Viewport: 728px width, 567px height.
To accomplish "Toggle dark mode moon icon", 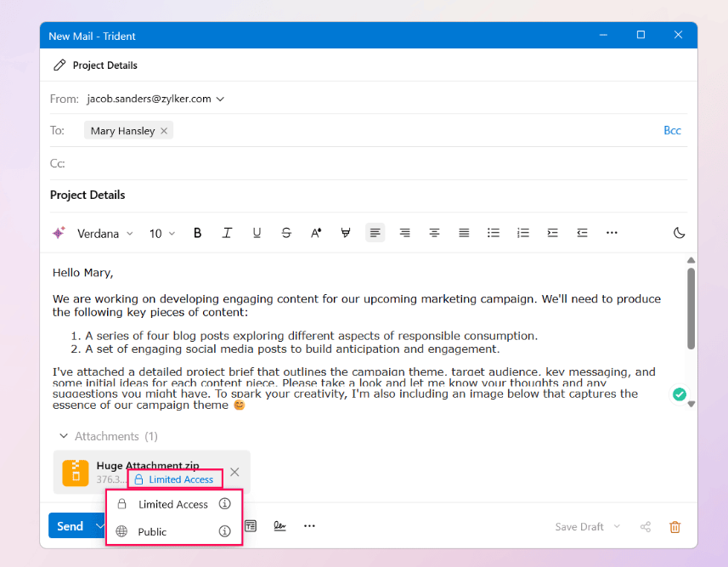I will click(x=680, y=233).
